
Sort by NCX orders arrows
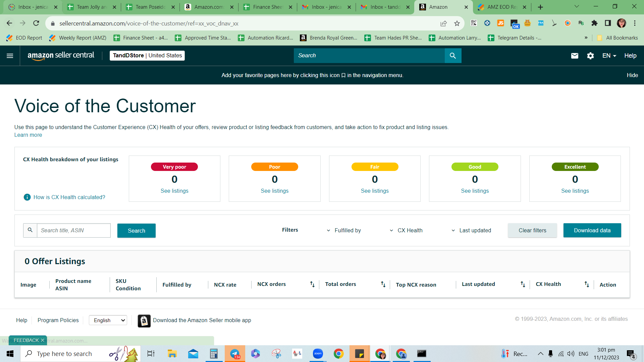coord(312,284)
